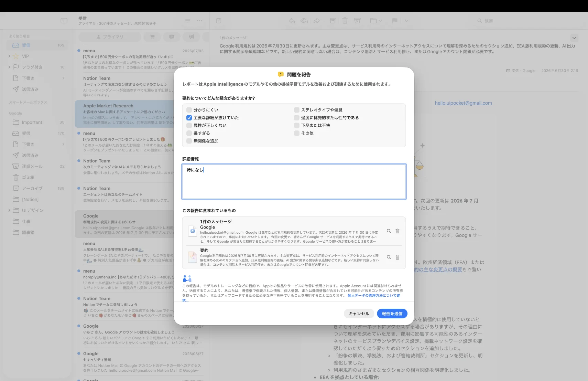Image resolution: width=588 pixels, height=381 pixels.
Task: Remove the 要約 item from report
Action: (398, 257)
